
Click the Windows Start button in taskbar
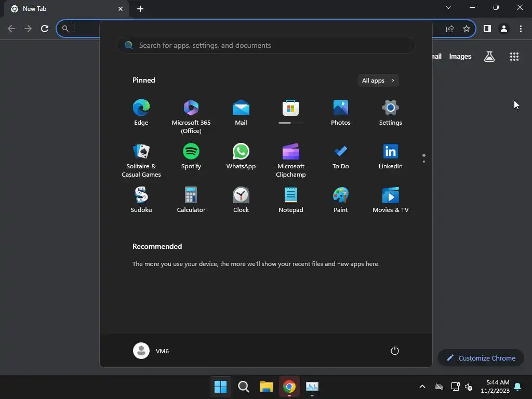coord(220,387)
